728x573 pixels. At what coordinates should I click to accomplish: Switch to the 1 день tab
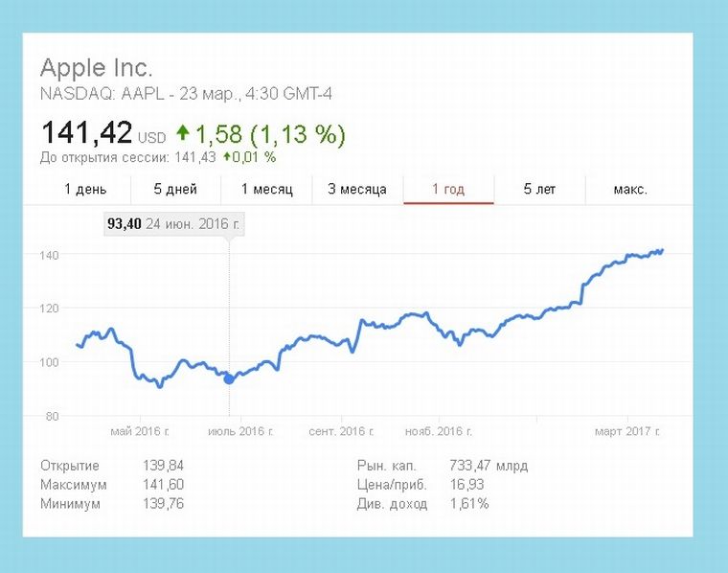pos(85,189)
